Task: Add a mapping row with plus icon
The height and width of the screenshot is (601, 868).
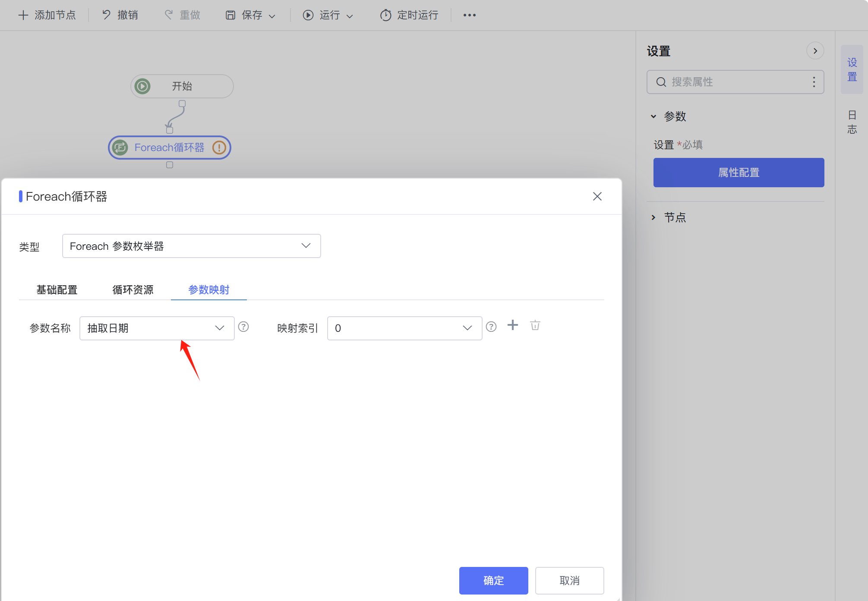Action: [513, 325]
